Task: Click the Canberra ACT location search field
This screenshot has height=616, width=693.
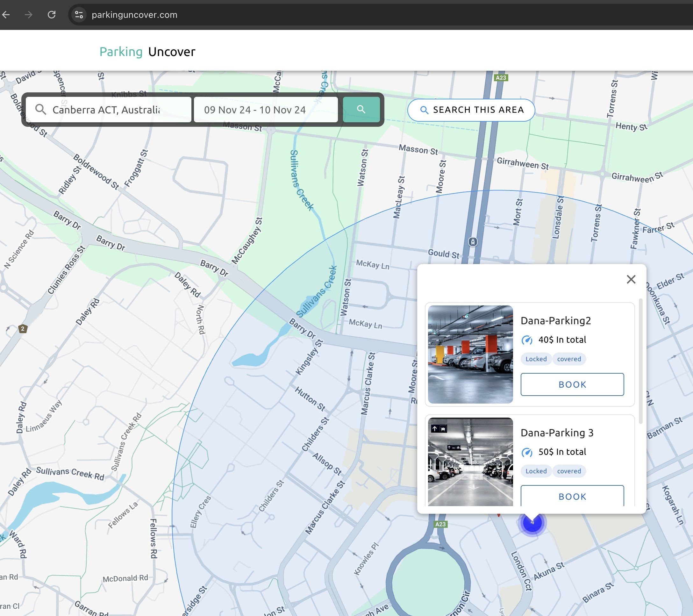Action: click(109, 110)
